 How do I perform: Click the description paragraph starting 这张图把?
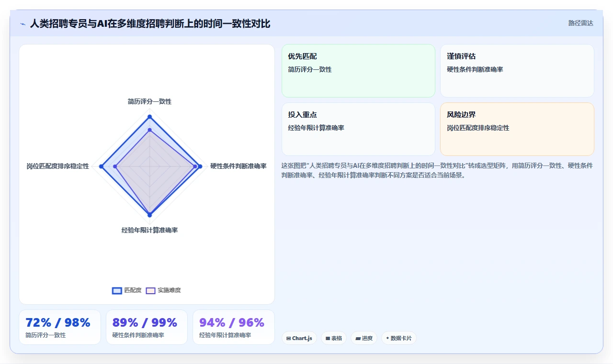(437, 170)
